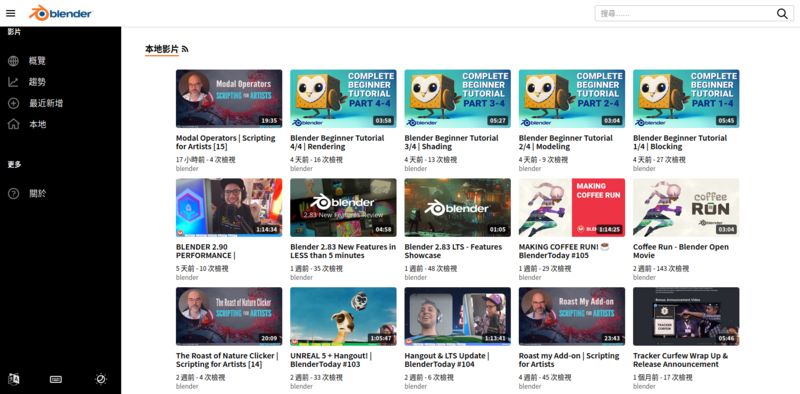
Task: Open the Roast of Nature Clicker thumbnail
Action: (x=229, y=316)
